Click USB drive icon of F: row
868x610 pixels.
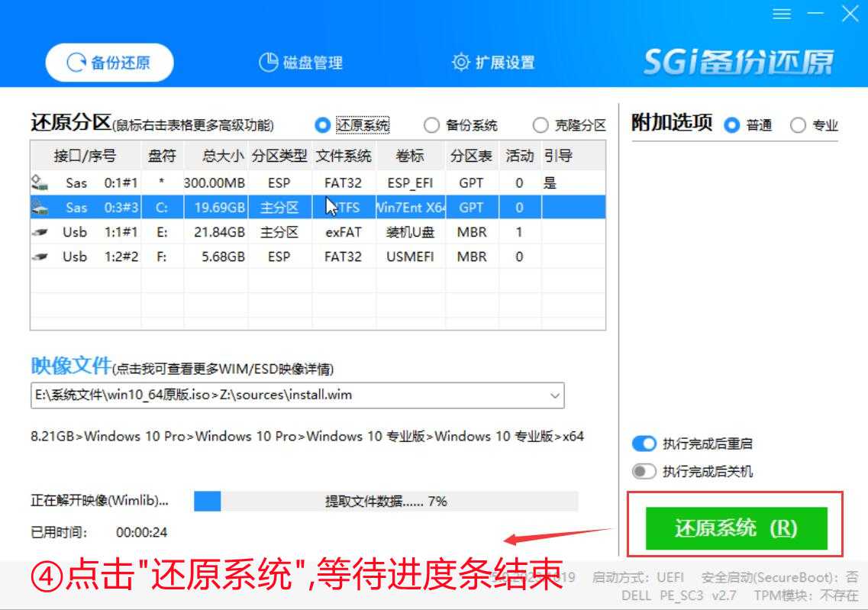pyautogui.click(x=40, y=257)
